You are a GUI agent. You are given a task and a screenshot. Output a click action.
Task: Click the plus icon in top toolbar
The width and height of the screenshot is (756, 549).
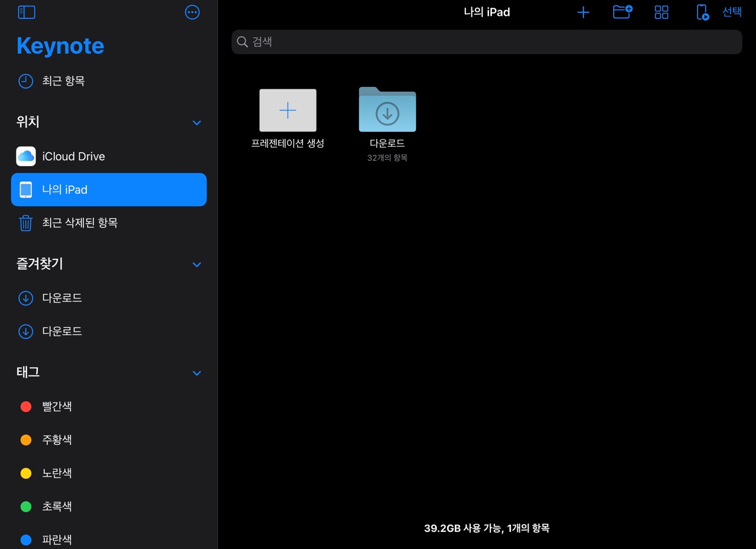[x=583, y=12]
